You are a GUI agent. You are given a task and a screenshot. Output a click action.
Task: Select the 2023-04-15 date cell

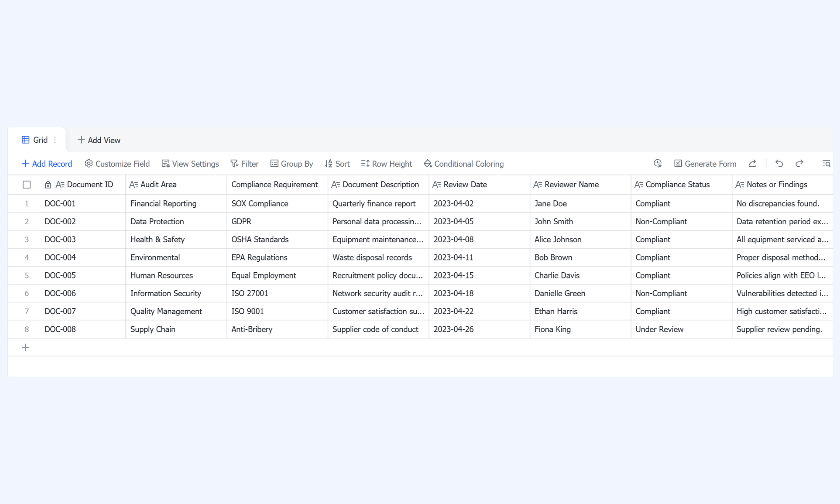(480, 276)
